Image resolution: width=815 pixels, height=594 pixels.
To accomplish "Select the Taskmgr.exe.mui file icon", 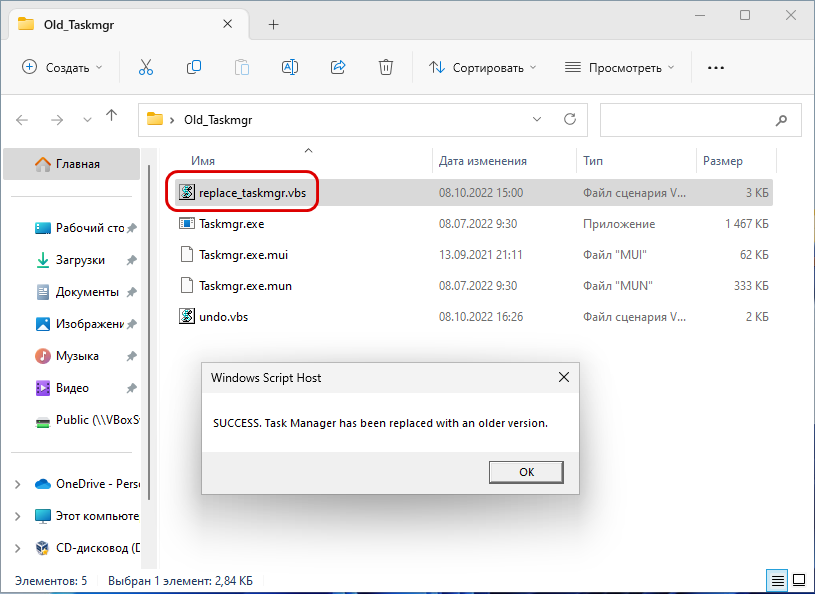I will (187, 255).
